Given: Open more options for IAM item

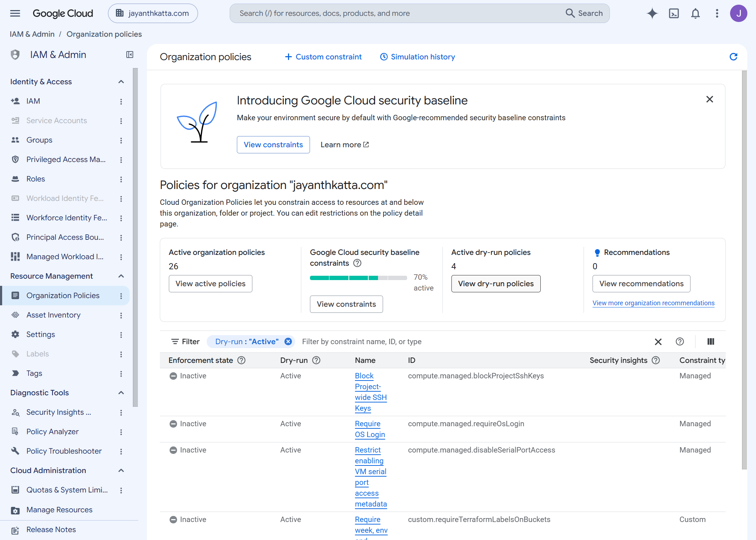Looking at the screenshot, I should [121, 102].
